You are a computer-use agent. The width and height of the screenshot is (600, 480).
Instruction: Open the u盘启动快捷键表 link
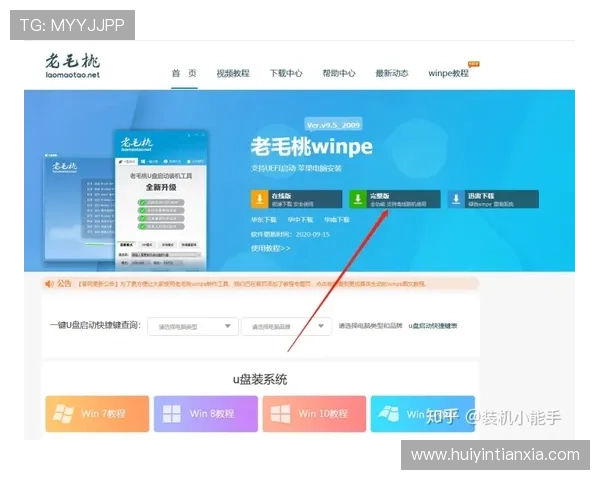(x=433, y=326)
